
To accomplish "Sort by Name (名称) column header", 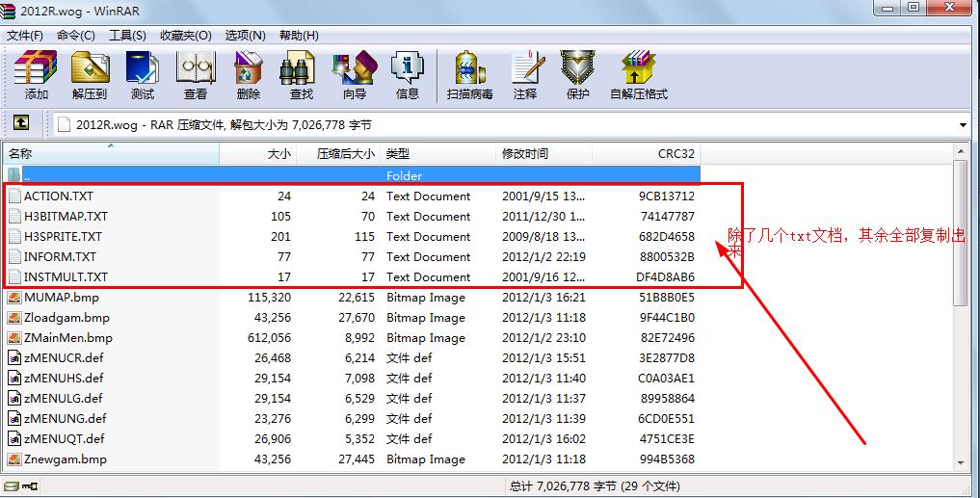I will [x=111, y=154].
